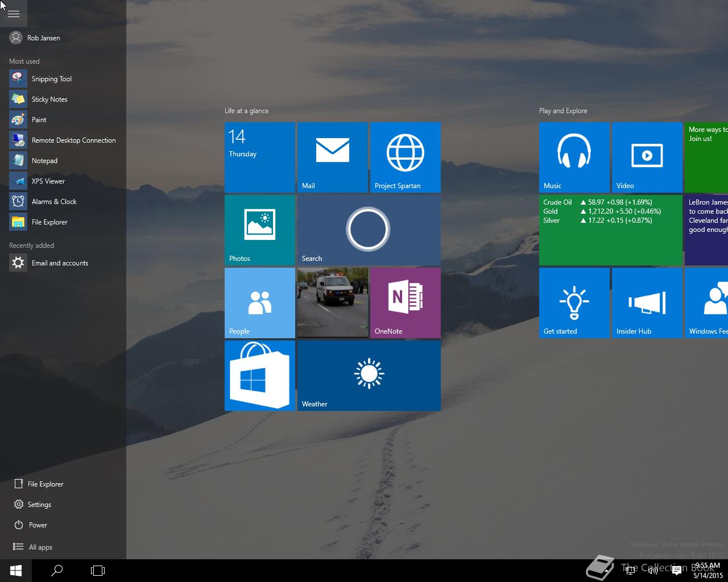Viewport: 728px width, 582px height.
Task: Collapse the Start hamburger menu button
Action: [14, 14]
